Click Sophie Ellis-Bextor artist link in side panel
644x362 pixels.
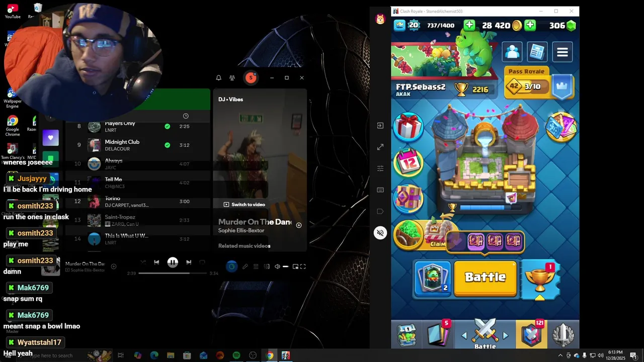241,230
